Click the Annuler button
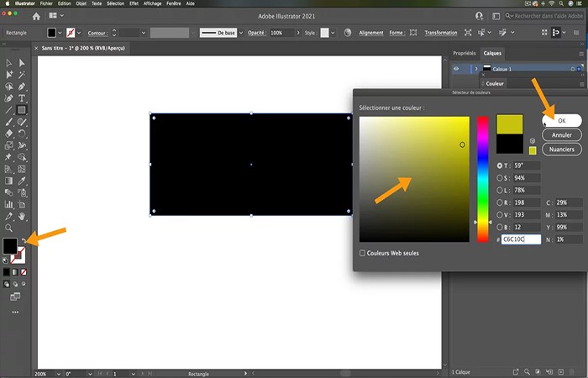This screenshot has width=588, height=378. point(560,134)
